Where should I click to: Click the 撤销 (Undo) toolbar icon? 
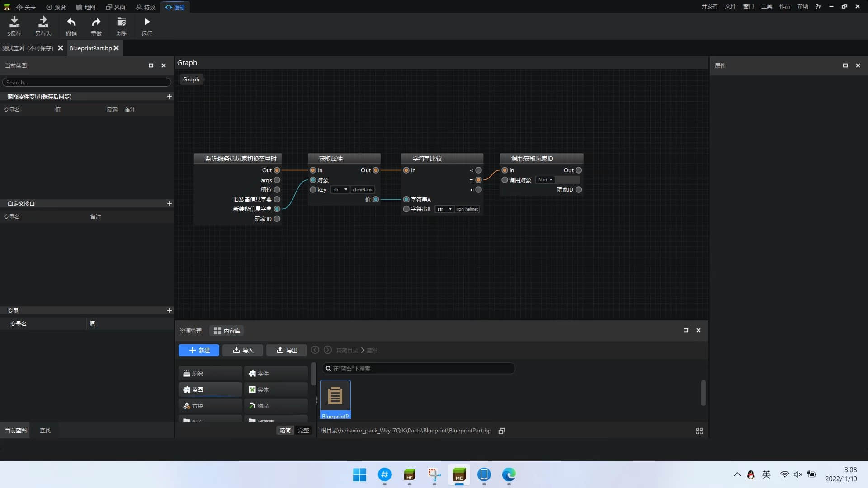coord(71,26)
